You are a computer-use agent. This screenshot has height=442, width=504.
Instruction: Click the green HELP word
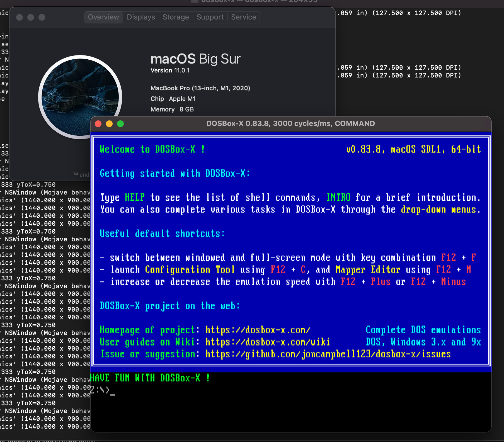point(135,198)
